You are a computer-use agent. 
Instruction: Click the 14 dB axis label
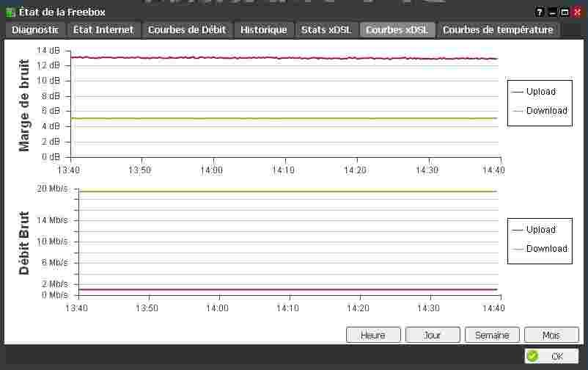coord(48,51)
